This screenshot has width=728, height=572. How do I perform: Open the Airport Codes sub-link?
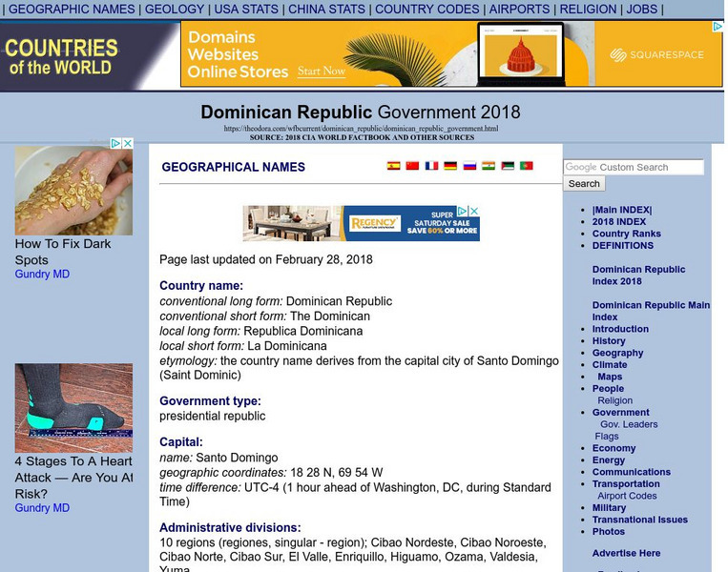tap(627, 496)
